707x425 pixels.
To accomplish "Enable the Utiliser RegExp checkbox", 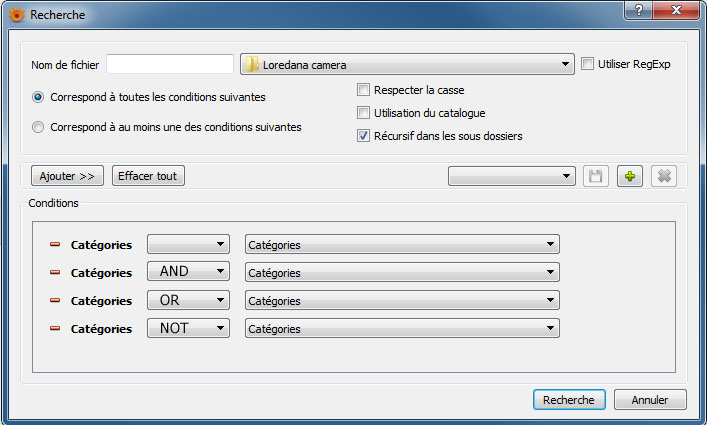I will point(588,64).
